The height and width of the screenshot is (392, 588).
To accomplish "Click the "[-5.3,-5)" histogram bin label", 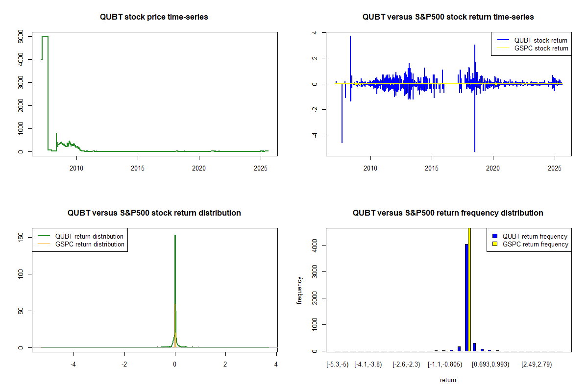I will [337, 365].
